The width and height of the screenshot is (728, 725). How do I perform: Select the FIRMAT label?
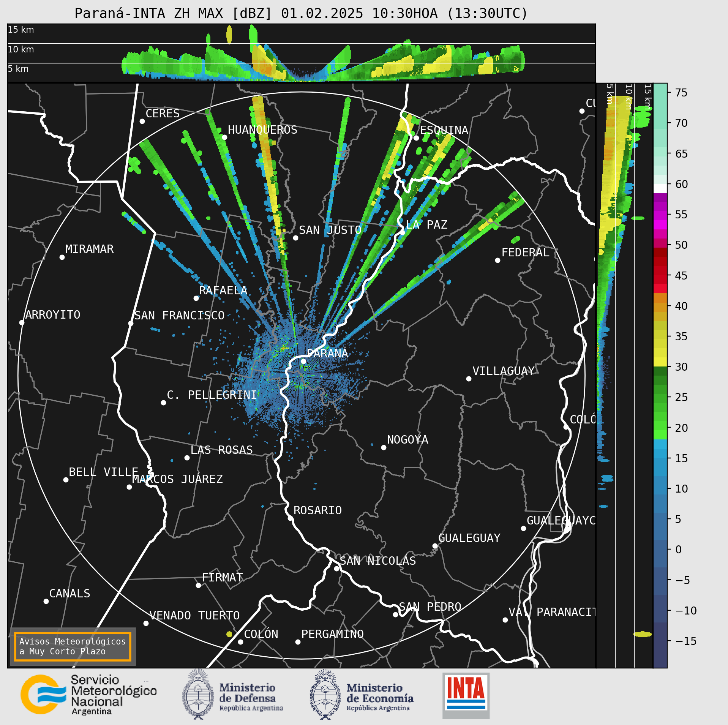[222, 577]
